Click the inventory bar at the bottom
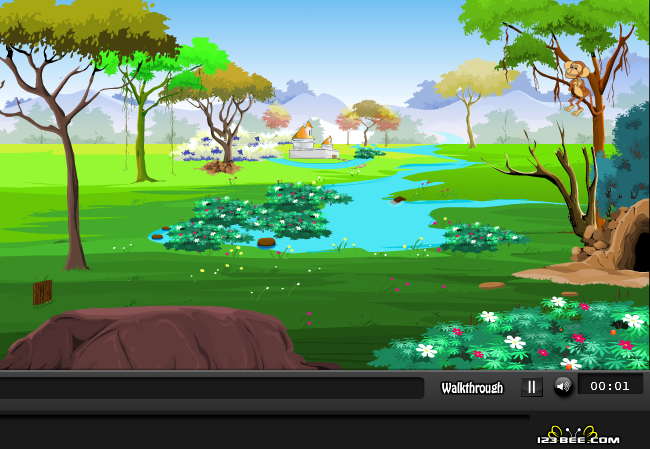 click(x=211, y=388)
